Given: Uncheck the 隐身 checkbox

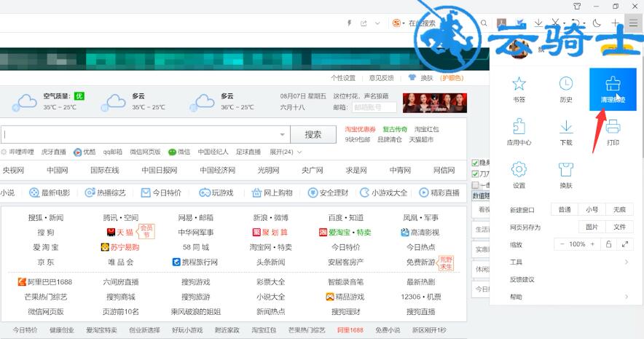Looking at the screenshot, I should coord(475,163).
